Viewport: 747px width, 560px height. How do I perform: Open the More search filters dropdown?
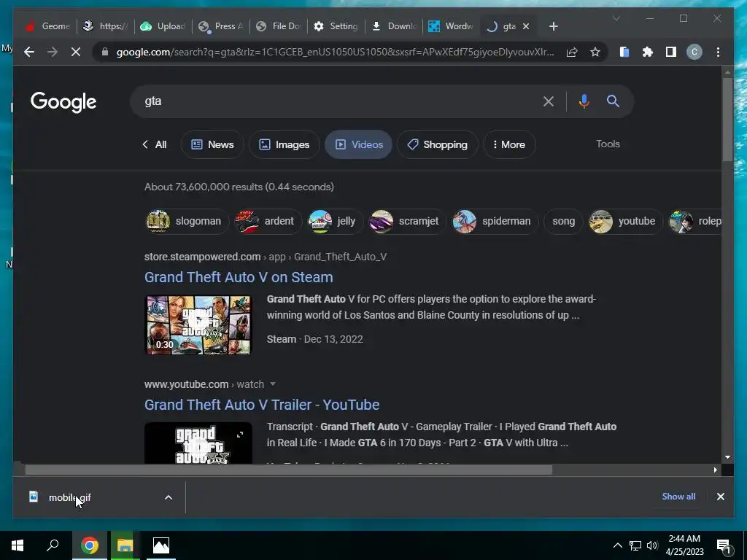pos(509,144)
